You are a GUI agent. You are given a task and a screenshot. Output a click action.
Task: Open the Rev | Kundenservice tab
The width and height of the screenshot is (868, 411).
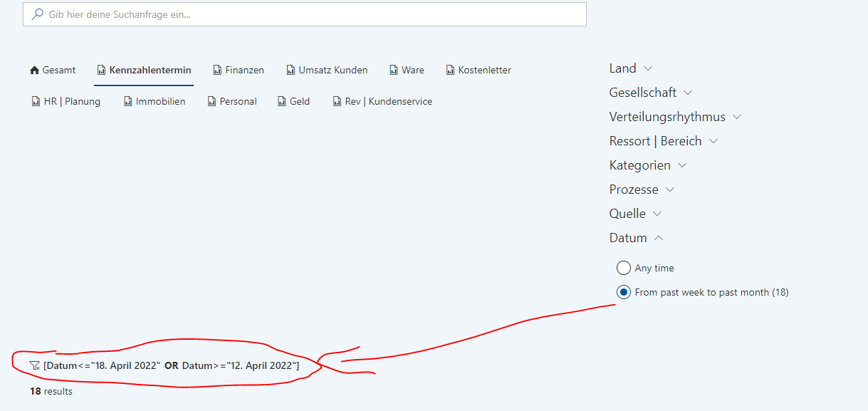(382, 101)
